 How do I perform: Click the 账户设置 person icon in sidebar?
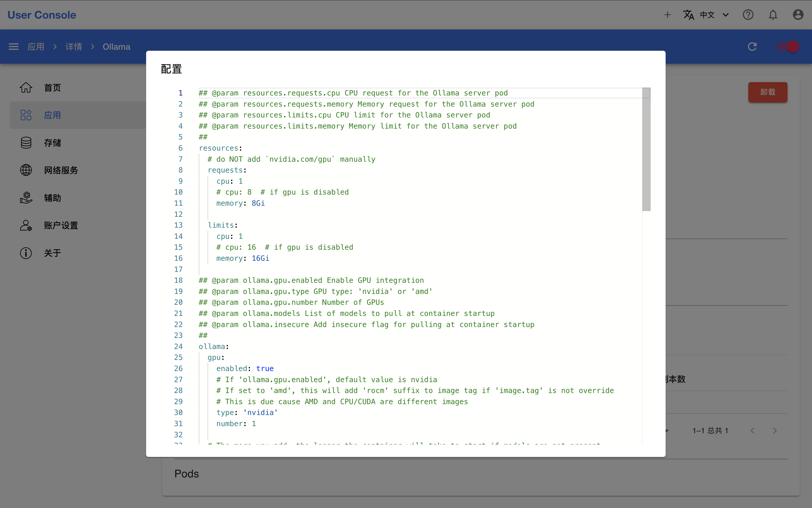[26, 225]
